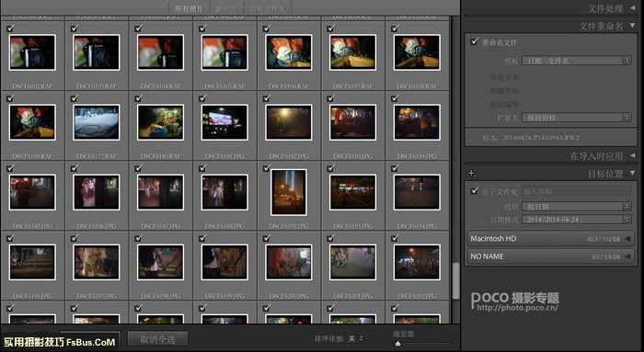Image resolution: width=644 pixels, height=352 pixels.
Task: Uncheck the checkbox for DSCF6108.RAF
Action: pyautogui.click(x=395, y=28)
